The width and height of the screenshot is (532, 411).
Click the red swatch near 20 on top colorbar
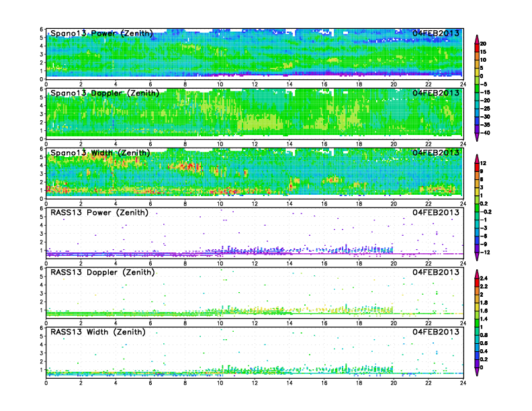pyautogui.click(x=477, y=48)
